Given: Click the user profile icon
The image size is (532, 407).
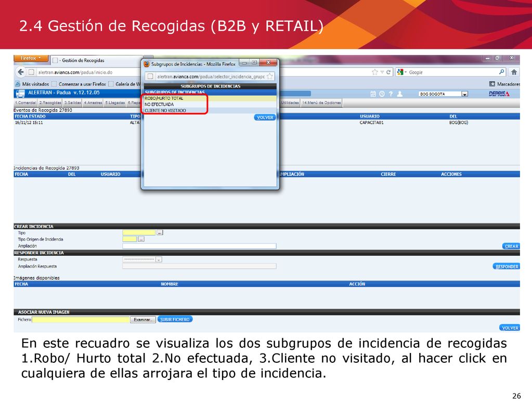Looking at the screenshot, I should click(x=400, y=94).
